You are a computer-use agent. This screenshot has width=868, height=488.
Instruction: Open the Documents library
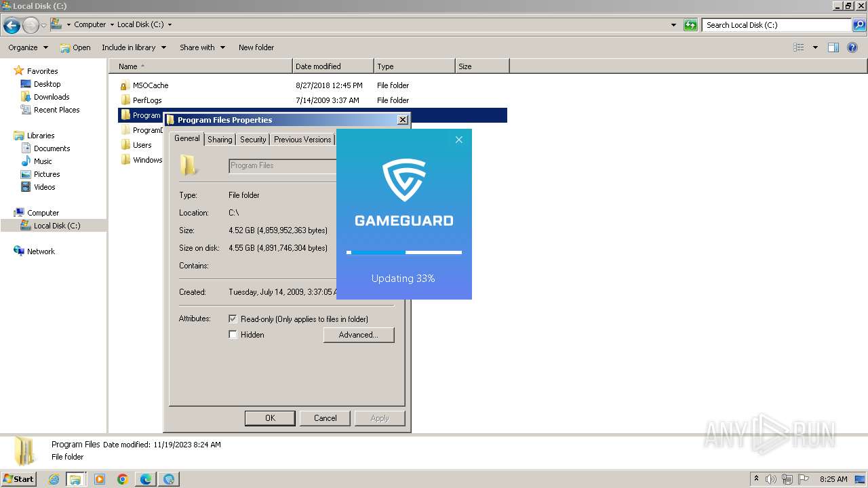click(45, 148)
